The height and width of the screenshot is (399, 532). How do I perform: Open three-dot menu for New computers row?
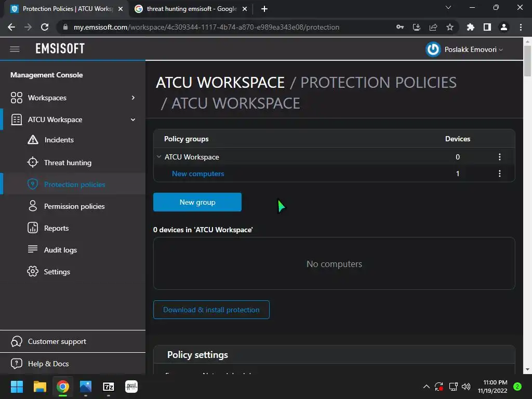pyautogui.click(x=499, y=174)
